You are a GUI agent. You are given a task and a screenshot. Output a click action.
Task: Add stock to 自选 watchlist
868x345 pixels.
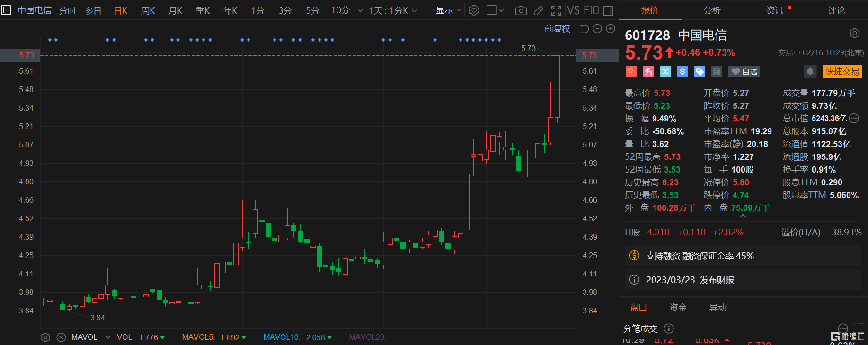click(744, 71)
